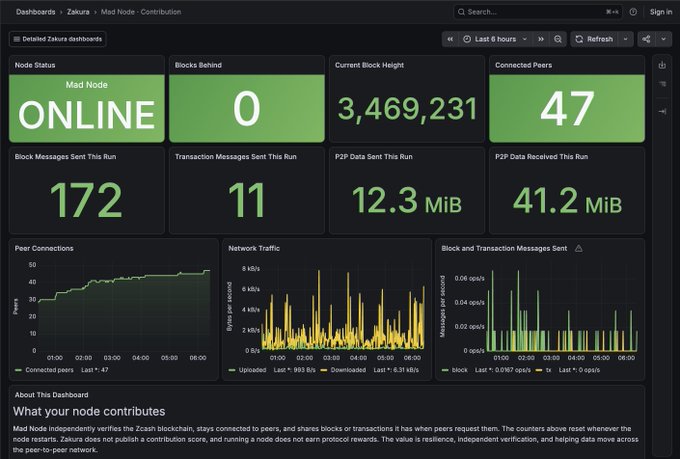The height and width of the screenshot is (459, 680).
Task: Click Sign in
Action: point(661,12)
